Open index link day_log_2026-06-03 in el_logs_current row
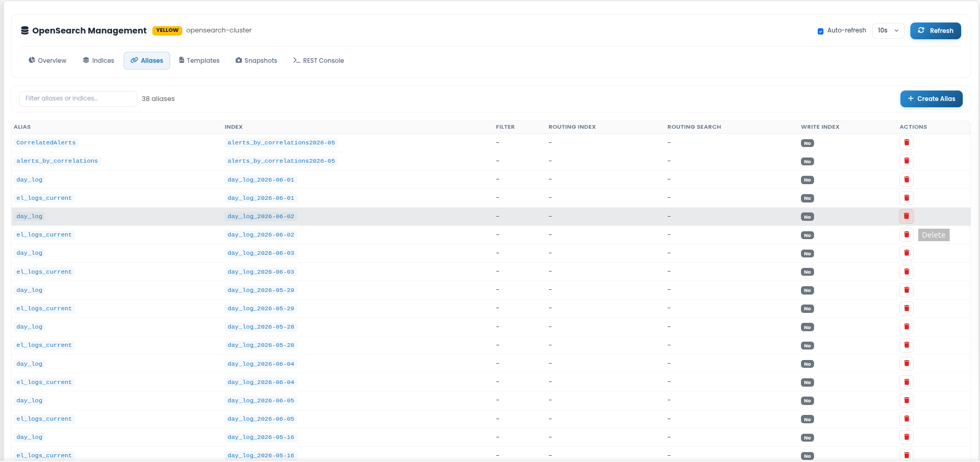 261,272
